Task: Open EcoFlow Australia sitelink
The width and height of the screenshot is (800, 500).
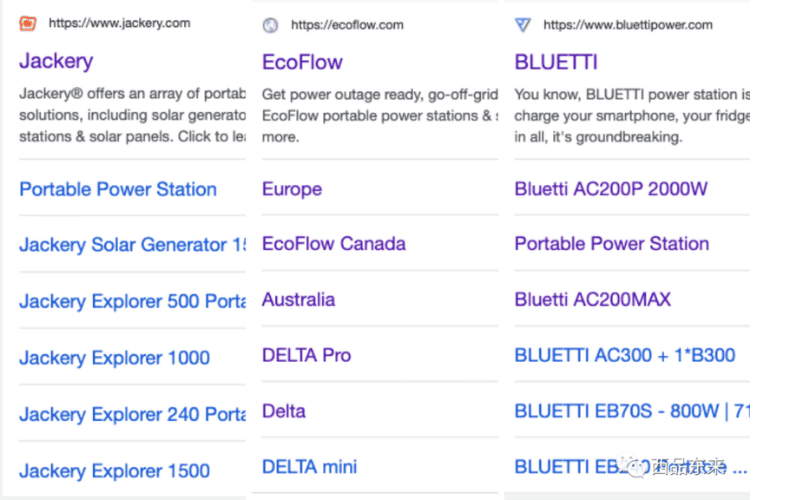Action: click(298, 299)
